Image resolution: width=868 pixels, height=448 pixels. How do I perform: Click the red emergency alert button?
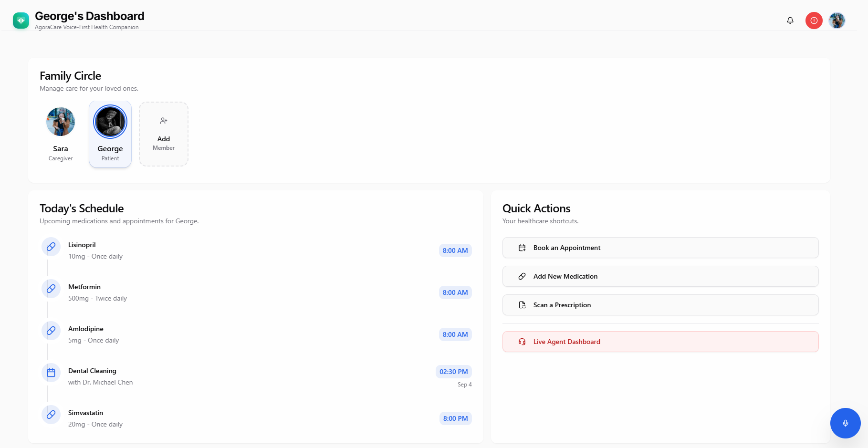coord(814,21)
